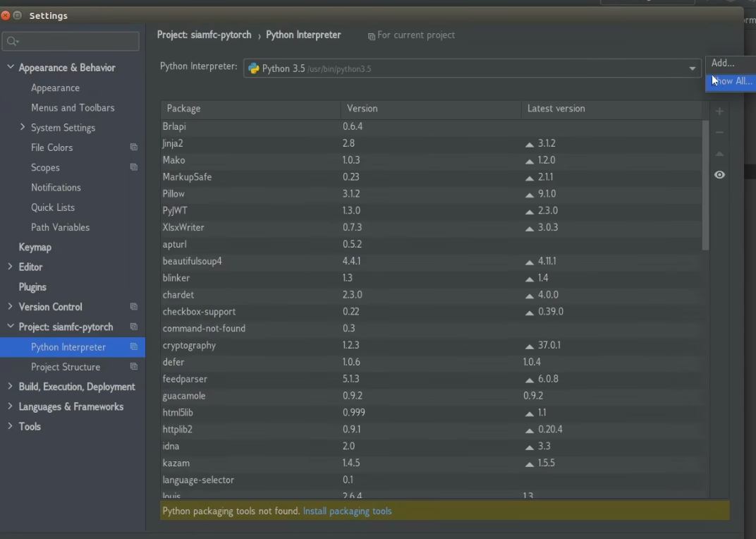
Task: Click the For current project icon
Action: click(371, 36)
